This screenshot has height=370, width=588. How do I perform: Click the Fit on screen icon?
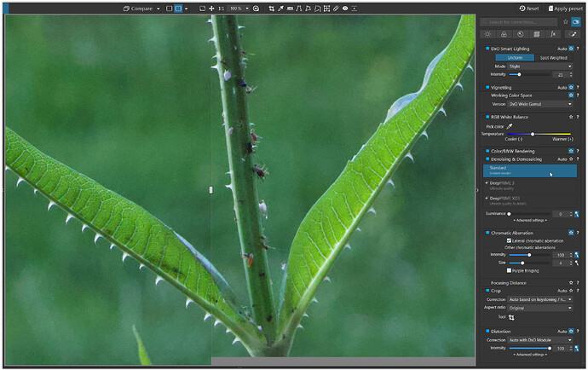[x=202, y=9]
